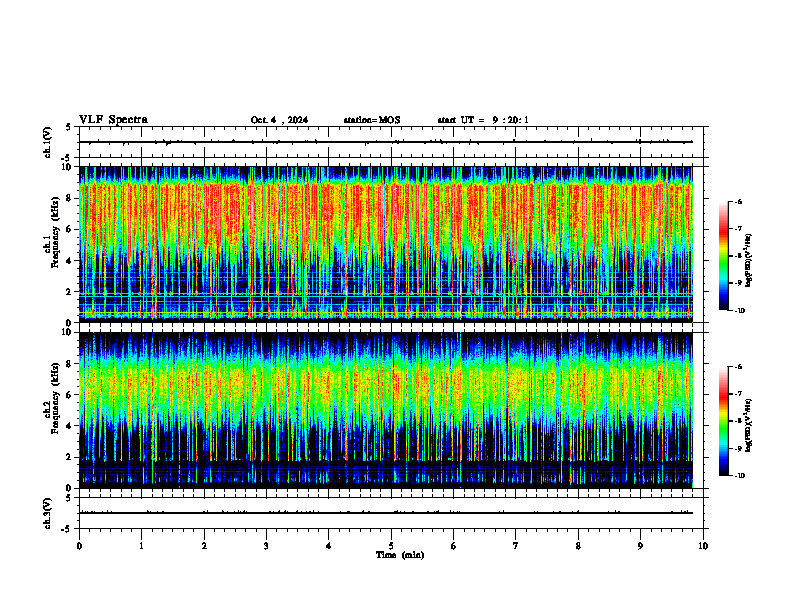This screenshot has height=612, width=792.
Task: Click the ch.2 spectrogram color scale bar
Action: [x=723, y=421]
